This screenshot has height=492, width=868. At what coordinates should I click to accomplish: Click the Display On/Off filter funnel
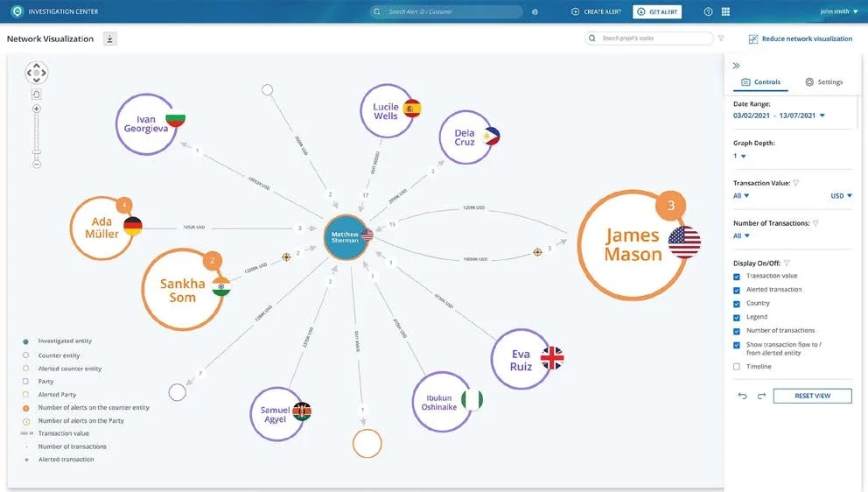(x=787, y=264)
